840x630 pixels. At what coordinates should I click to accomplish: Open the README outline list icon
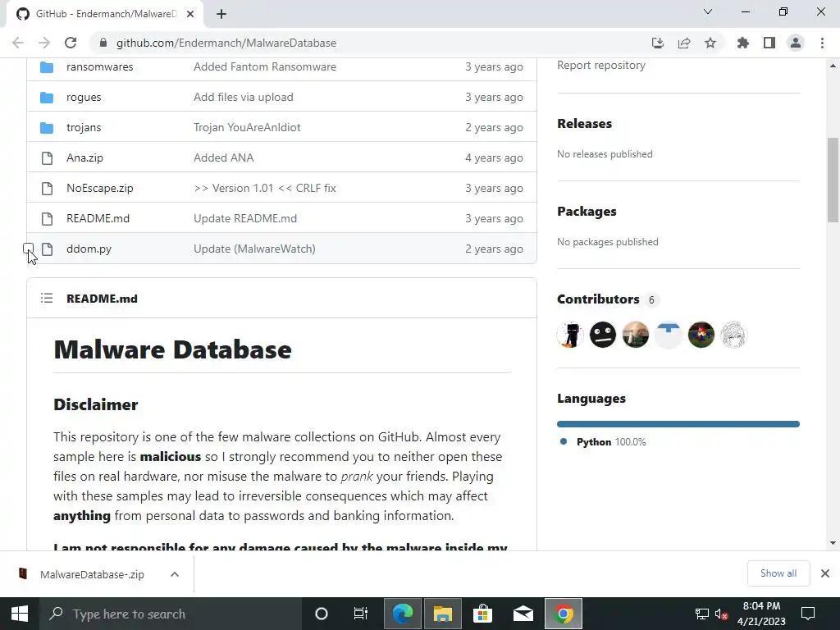coord(47,299)
